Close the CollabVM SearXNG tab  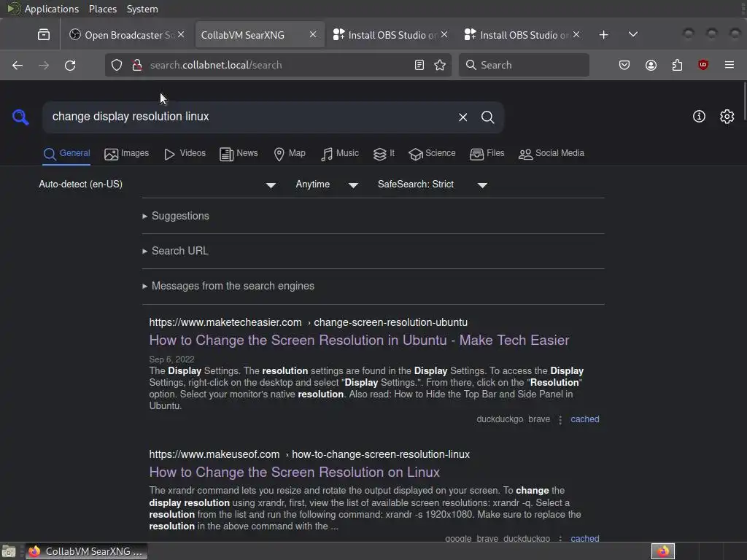[x=313, y=35]
